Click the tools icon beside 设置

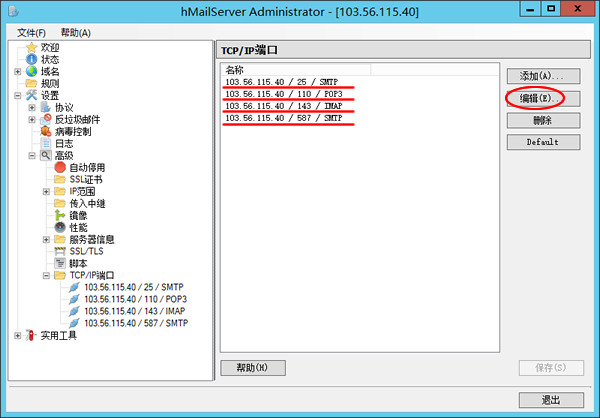[x=31, y=95]
